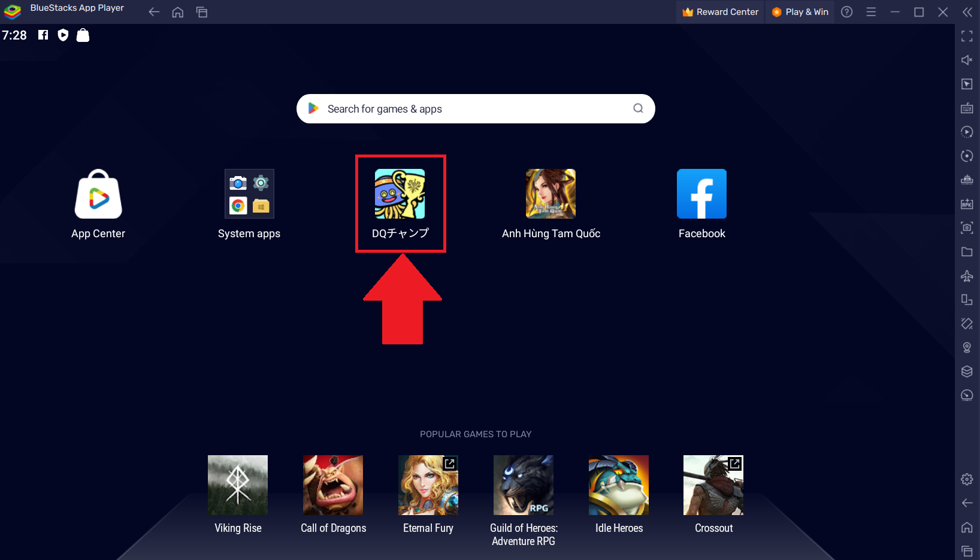980x560 pixels.
Task: Open Guild of Heroes: Adventure RPG thumbnail
Action: (524, 485)
